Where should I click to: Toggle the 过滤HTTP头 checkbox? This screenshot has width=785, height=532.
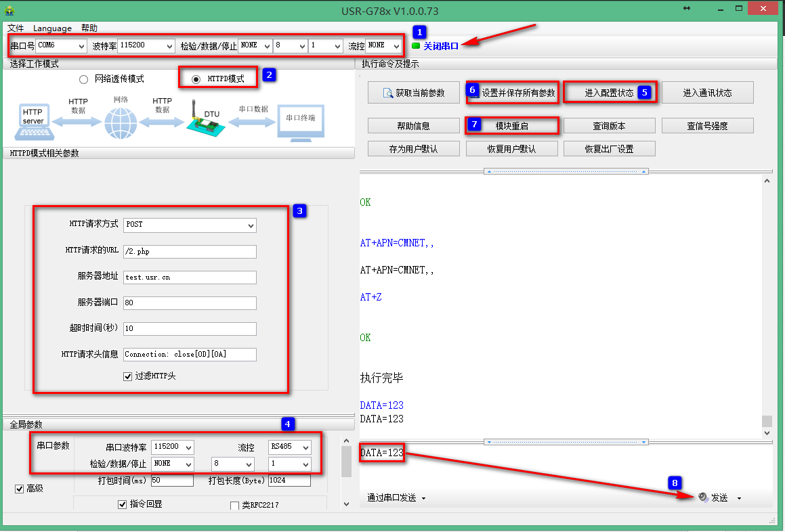tap(127, 376)
